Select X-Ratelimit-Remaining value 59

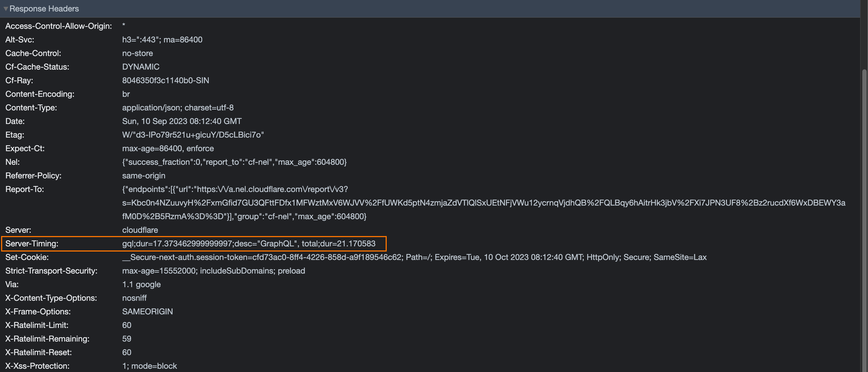(x=126, y=339)
